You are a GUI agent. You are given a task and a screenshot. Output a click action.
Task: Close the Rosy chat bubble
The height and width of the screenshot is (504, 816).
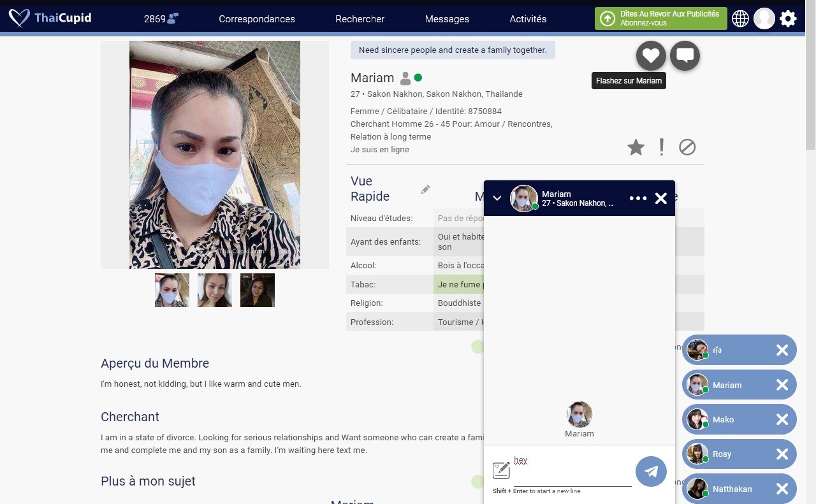click(782, 454)
